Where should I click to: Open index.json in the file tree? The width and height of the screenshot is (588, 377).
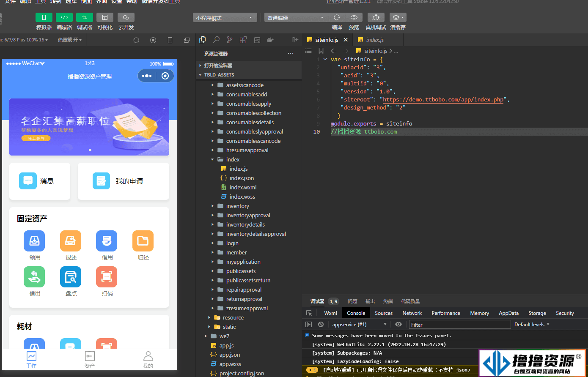click(249, 178)
